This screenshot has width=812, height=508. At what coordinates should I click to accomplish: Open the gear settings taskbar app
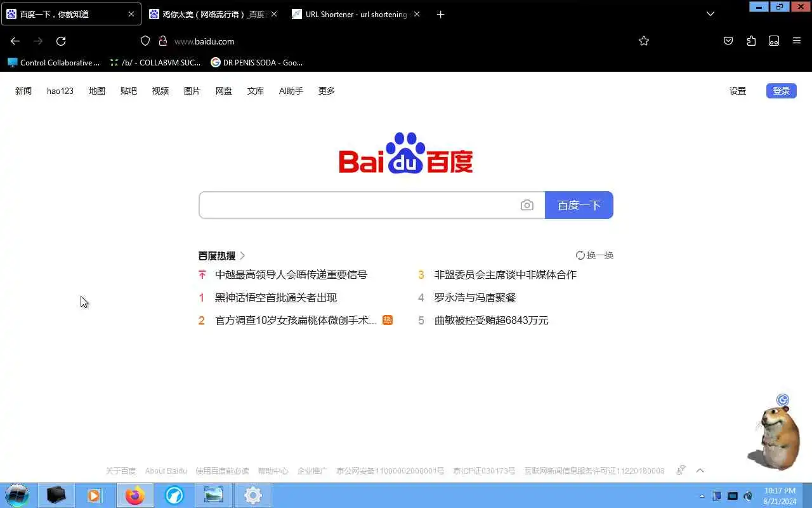(253, 495)
